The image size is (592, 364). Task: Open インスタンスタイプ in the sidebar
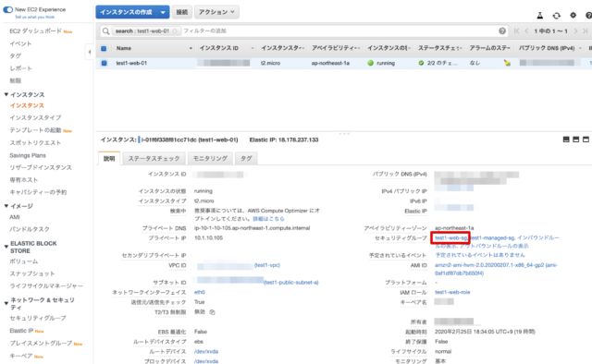pyautogui.click(x=35, y=117)
